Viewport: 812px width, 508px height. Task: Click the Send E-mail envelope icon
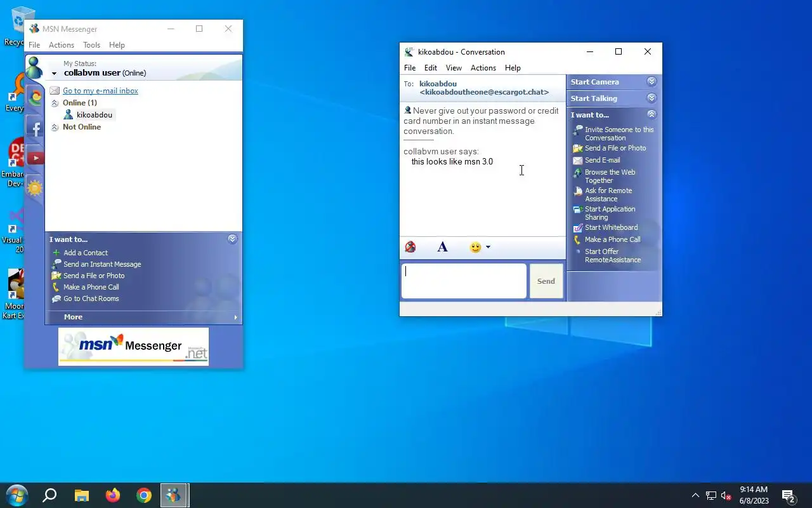point(577,161)
